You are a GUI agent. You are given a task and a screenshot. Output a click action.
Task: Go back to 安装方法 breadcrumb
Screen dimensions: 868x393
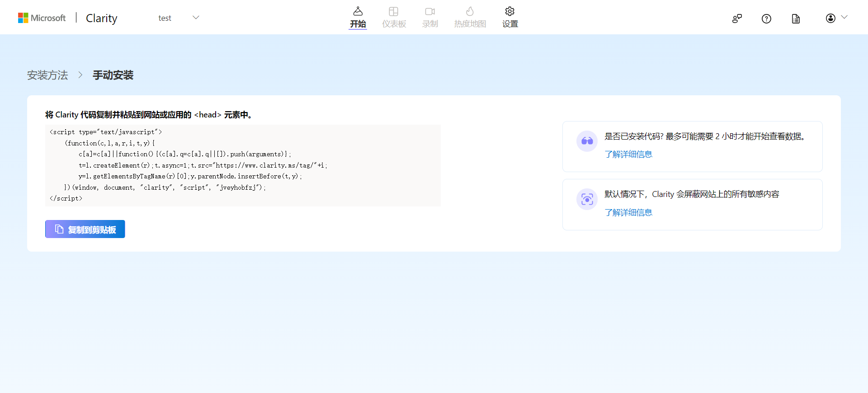[47, 75]
